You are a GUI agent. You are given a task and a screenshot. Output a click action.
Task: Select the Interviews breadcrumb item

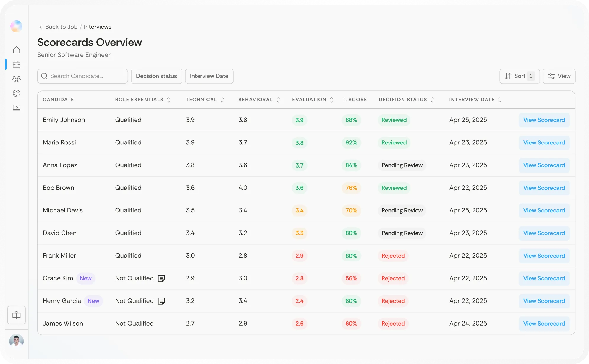(98, 27)
